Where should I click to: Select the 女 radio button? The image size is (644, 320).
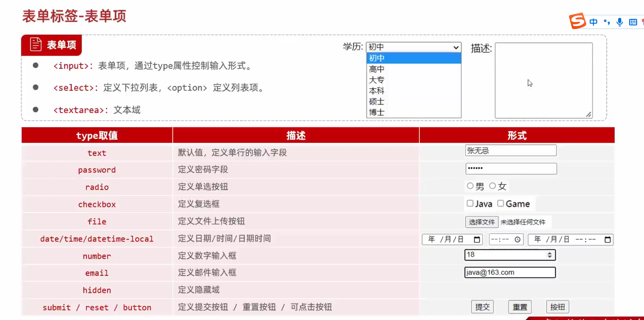pyautogui.click(x=493, y=186)
